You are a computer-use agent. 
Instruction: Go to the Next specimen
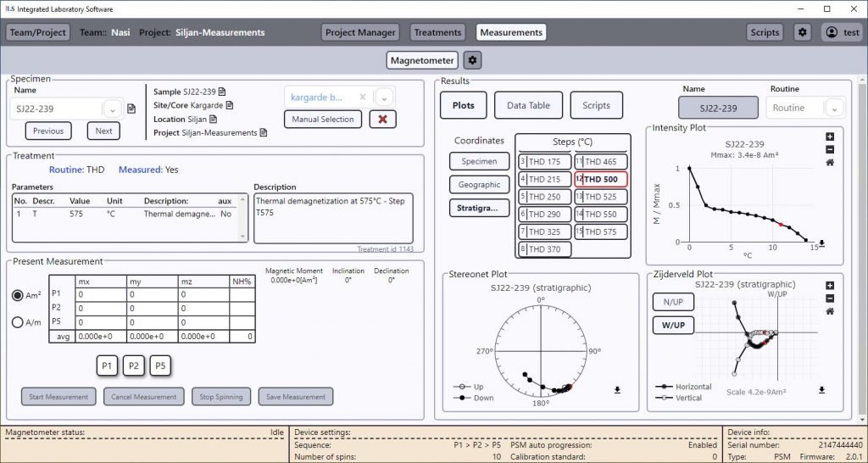[103, 131]
